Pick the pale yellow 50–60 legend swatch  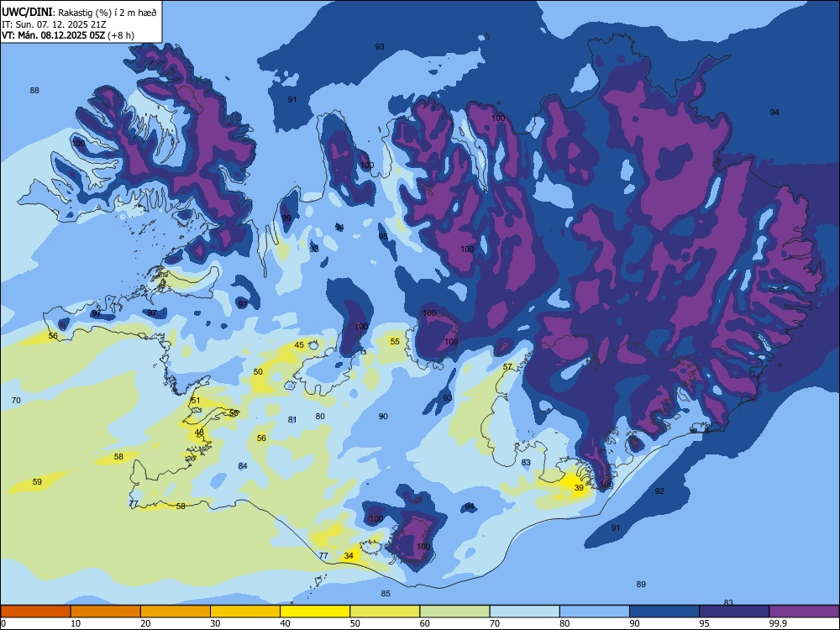click(385, 612)
